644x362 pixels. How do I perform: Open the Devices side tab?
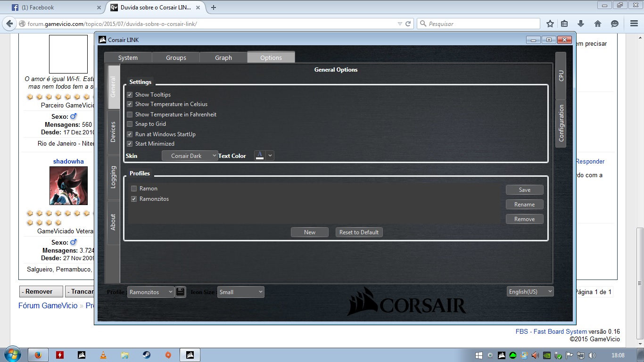click(x=113, y=132)
